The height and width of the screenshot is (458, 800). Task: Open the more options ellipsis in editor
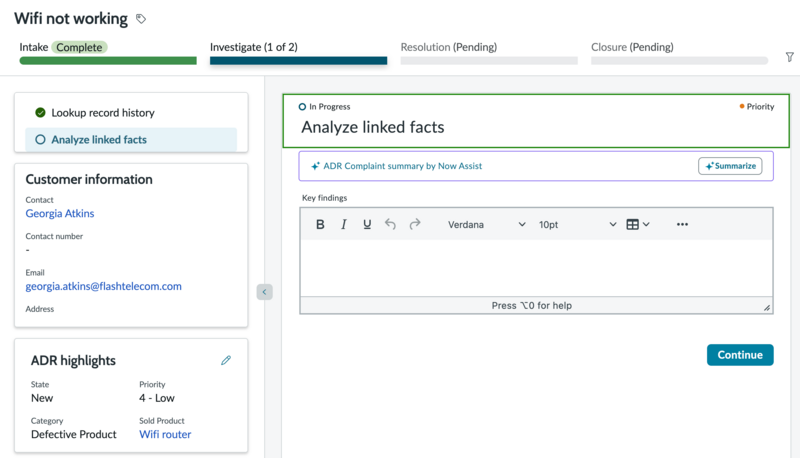click(x=682, y=224)
